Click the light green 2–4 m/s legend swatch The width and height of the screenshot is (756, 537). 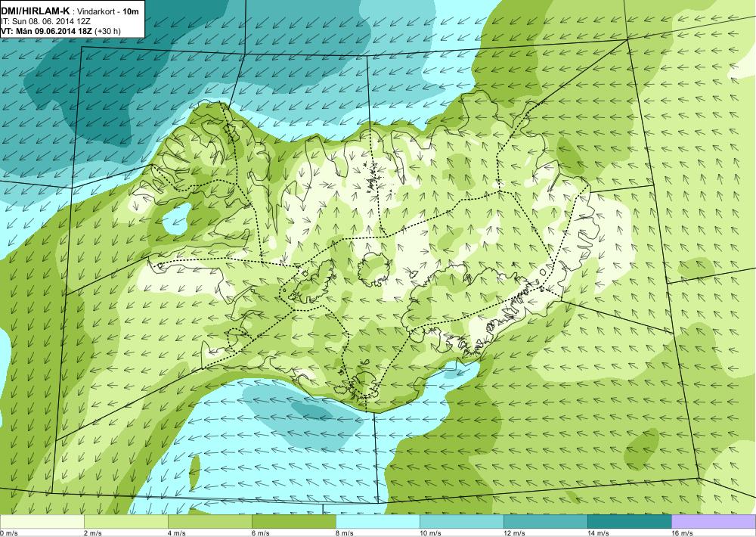(x=125, y=522)
